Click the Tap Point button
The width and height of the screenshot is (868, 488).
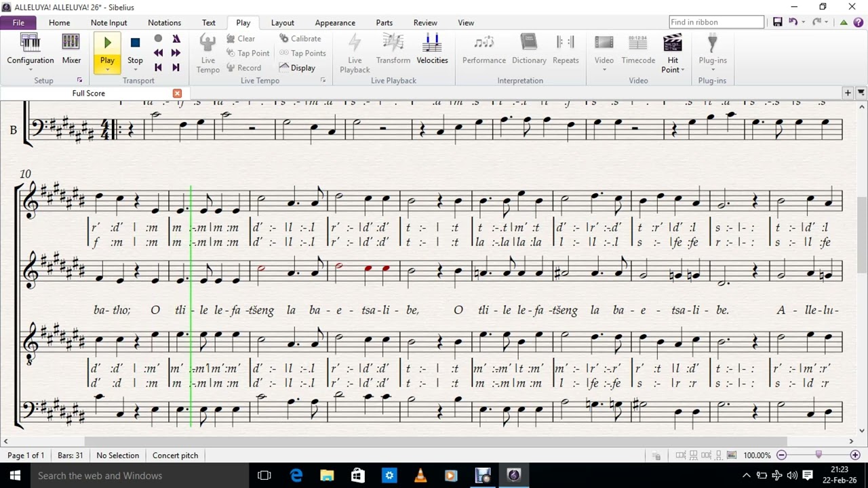pyautogui.click(x=248, y=54)
